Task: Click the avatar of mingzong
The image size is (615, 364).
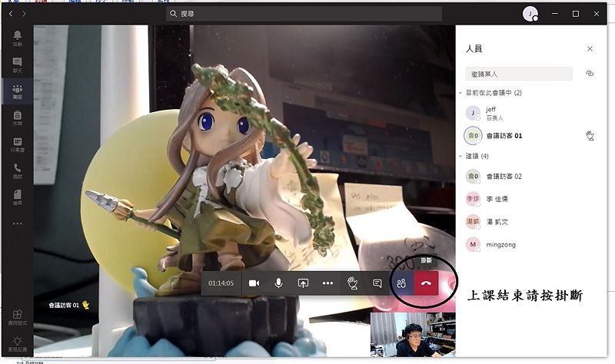Action: 473,244
